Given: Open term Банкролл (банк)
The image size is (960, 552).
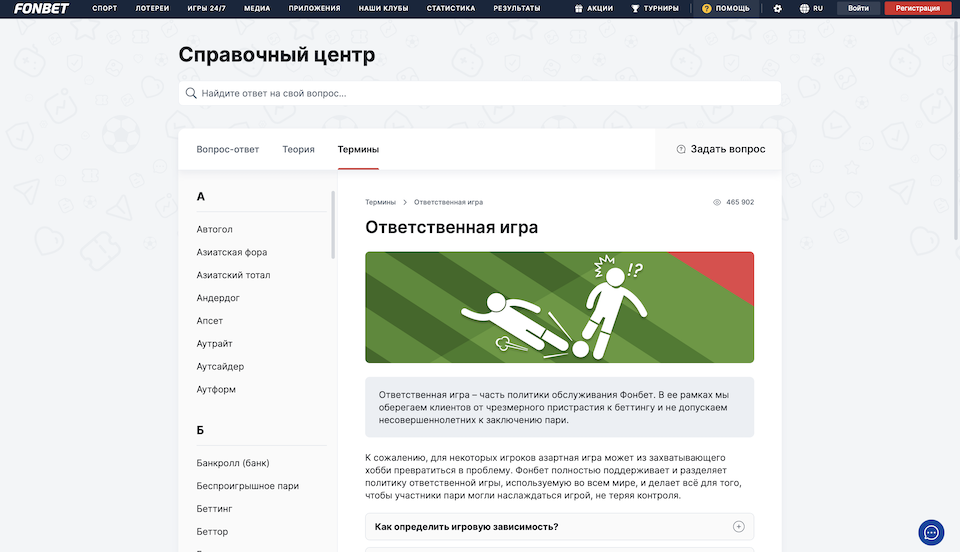Looking at the screenshot, I should (x=233, y=463).
